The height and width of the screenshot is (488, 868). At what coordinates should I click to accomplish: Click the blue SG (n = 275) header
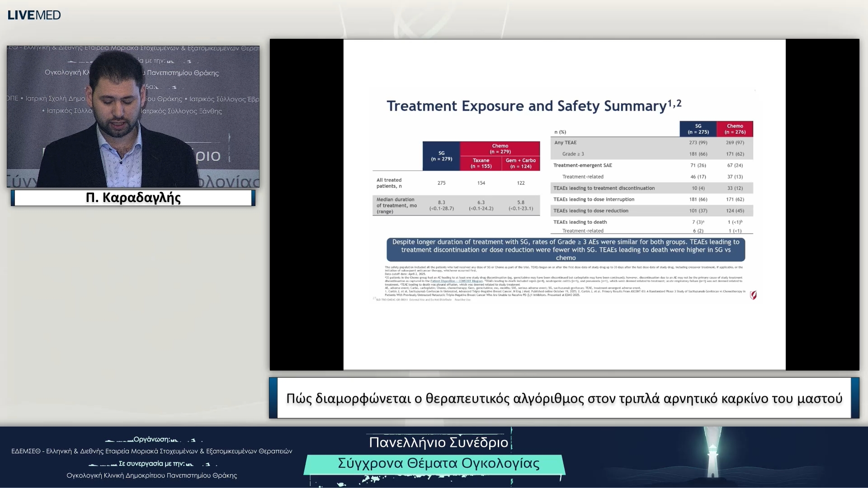point(698,129)
